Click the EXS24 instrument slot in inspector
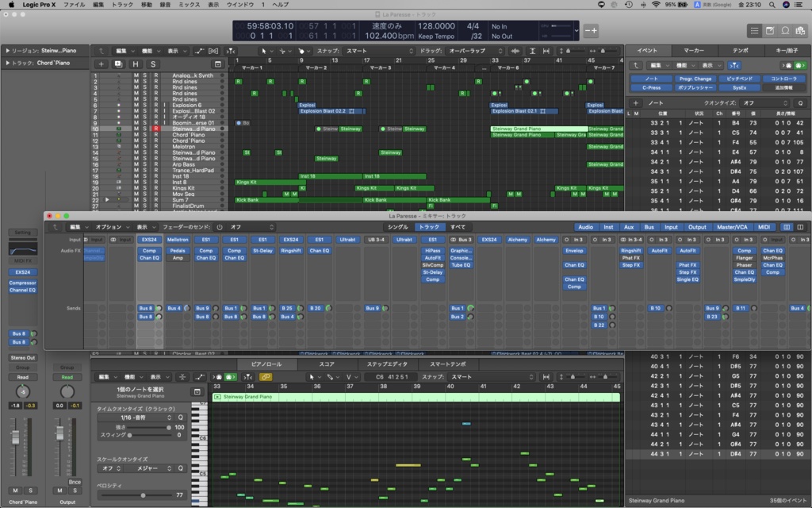Image resolution: width=812 pixels, height=508 pixels. pyautogui.click(x=23, y=271)
